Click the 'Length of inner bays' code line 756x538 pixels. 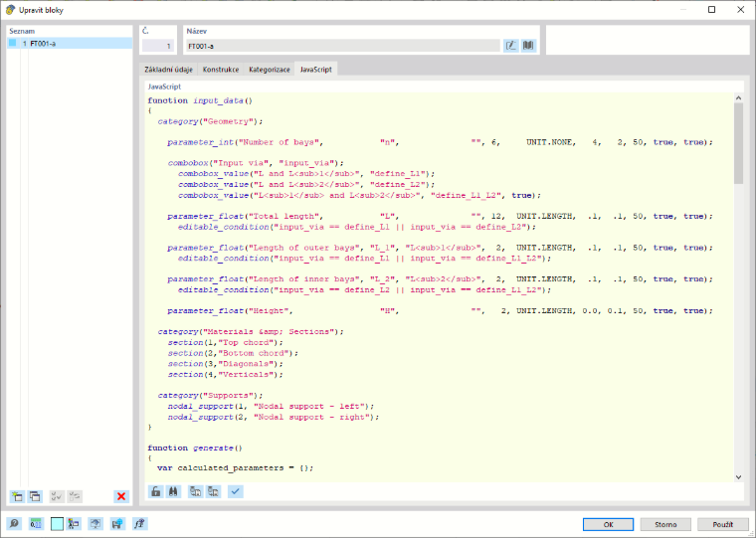[440, 278]
